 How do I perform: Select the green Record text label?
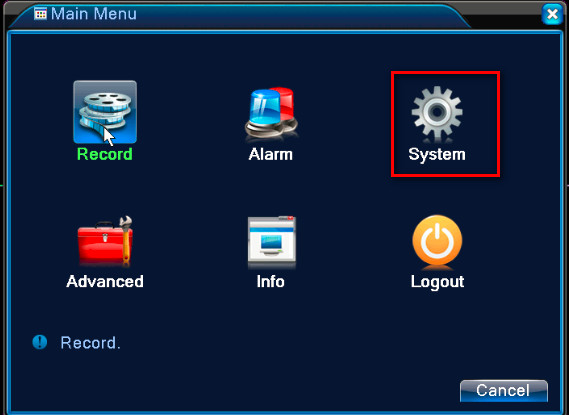click(105, 154)
